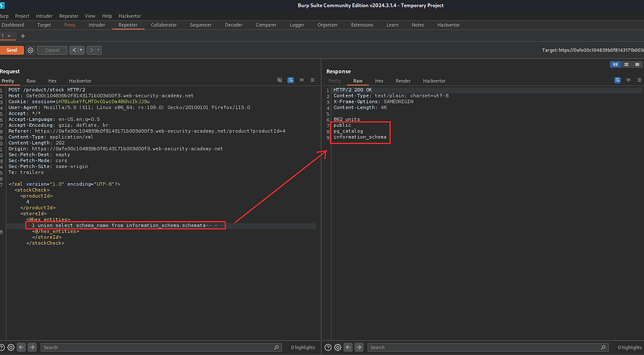Select Response Hackvertor view tab

pos(434,81)
